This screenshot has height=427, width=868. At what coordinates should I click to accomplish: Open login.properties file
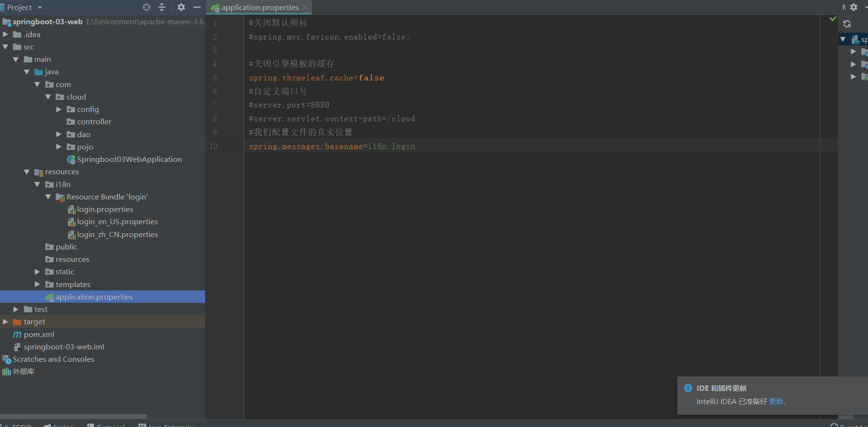pos(105,209)
